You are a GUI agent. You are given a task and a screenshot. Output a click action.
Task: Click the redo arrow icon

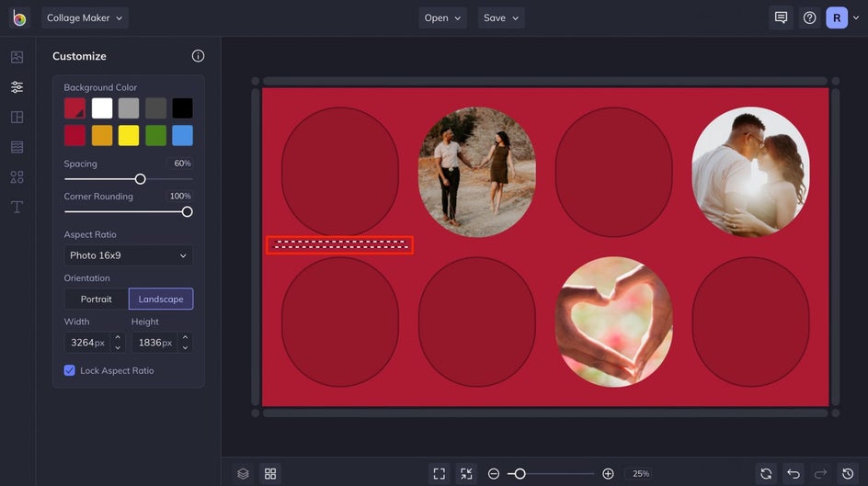820,474
